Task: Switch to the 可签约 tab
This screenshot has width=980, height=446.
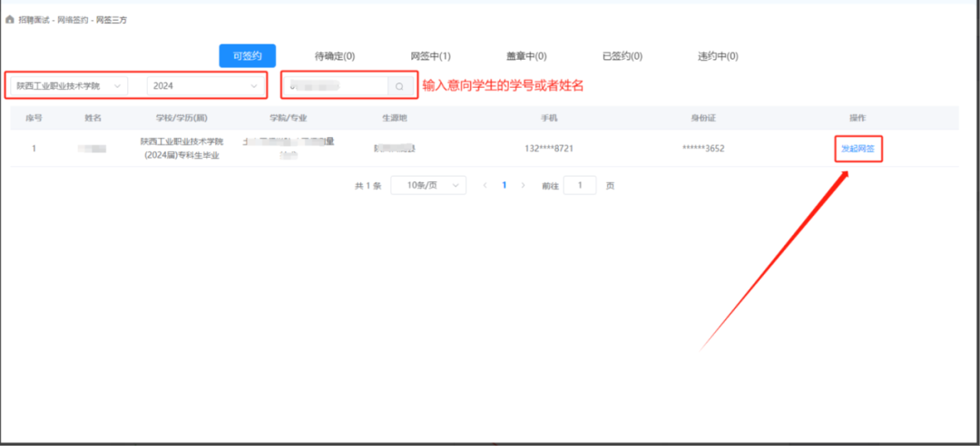Action: click(247, 56)
